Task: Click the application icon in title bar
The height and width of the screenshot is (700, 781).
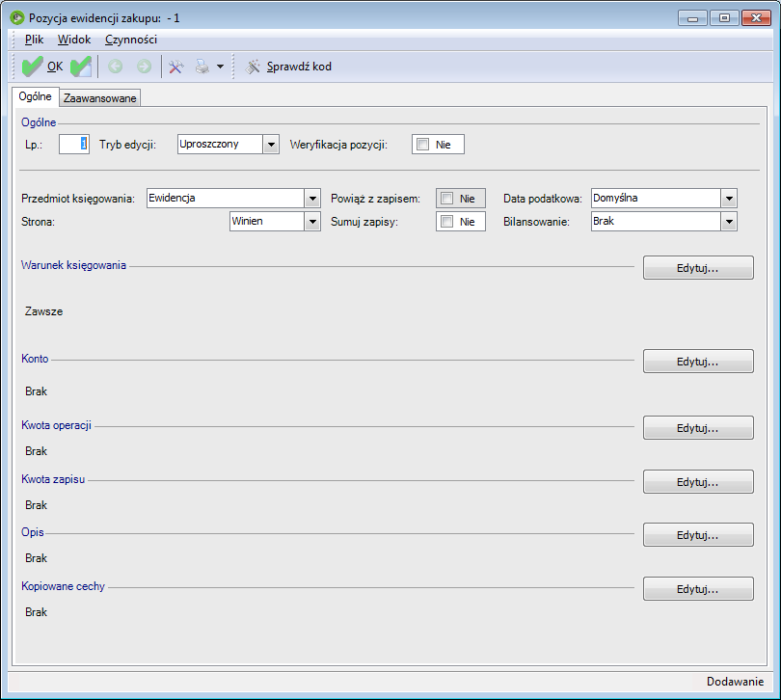Action: [x=17, y=18]
